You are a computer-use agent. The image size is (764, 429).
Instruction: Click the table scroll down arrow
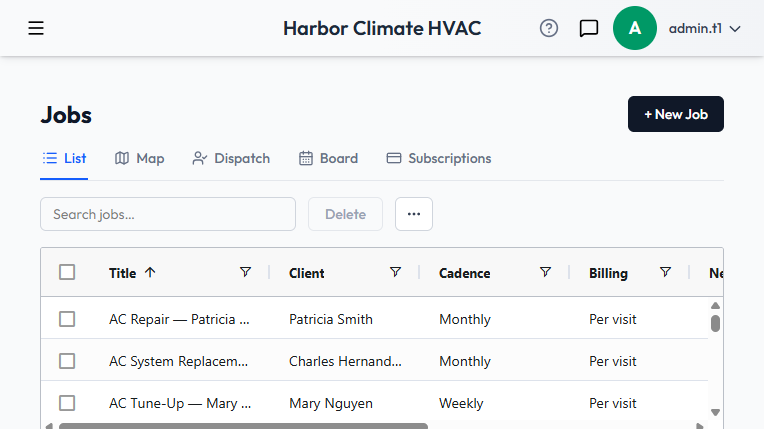[x=715, y=412]
